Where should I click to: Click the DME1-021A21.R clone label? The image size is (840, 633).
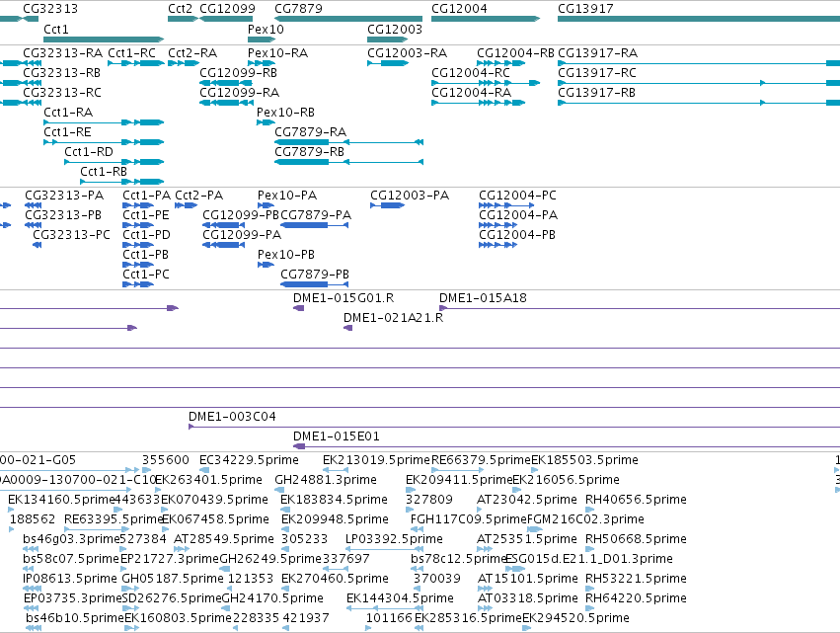coord(394,318)
